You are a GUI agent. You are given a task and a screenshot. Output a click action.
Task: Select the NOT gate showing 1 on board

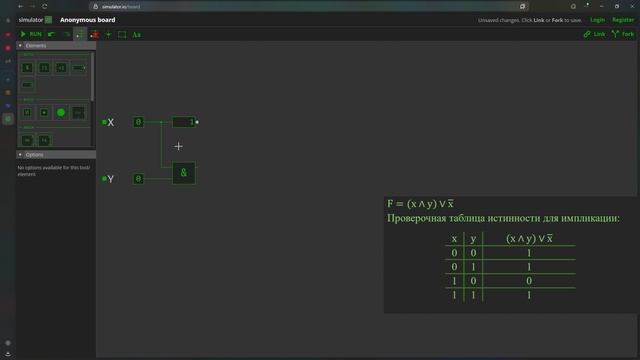pyautogui.click(x=184, y=122)
